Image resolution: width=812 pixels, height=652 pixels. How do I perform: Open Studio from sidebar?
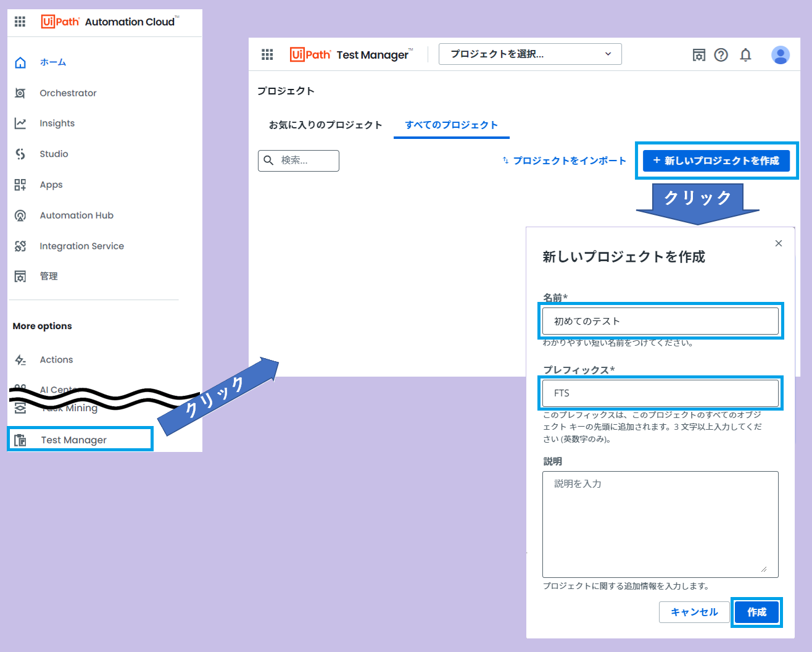[54, 154]
